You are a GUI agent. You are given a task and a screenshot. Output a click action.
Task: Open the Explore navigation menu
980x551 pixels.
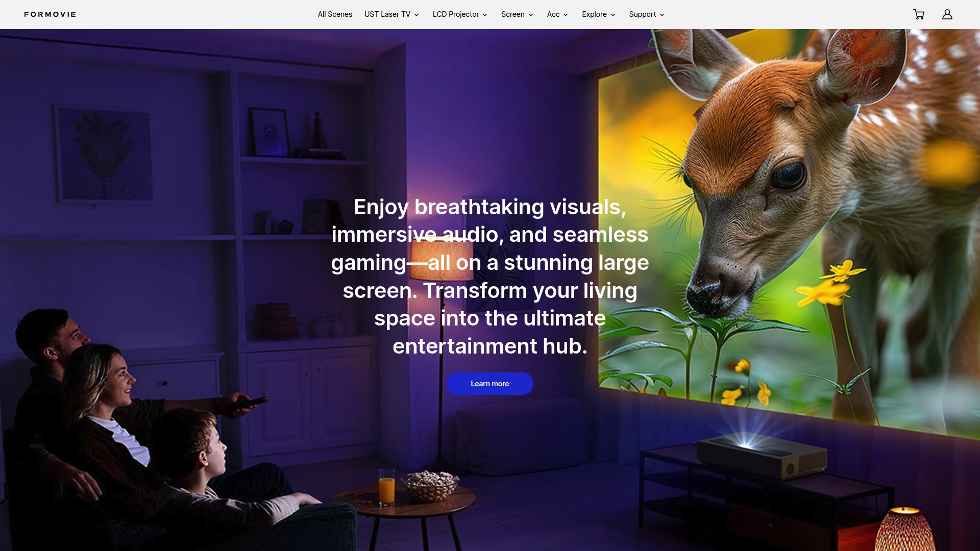tap(599, 14)
